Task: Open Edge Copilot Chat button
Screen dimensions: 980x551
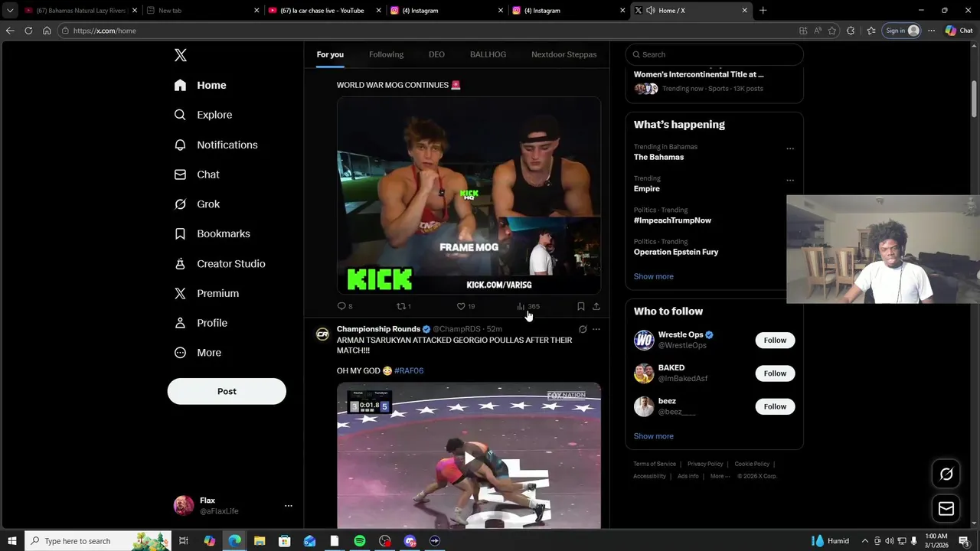Action: click(x=959, y=31)
